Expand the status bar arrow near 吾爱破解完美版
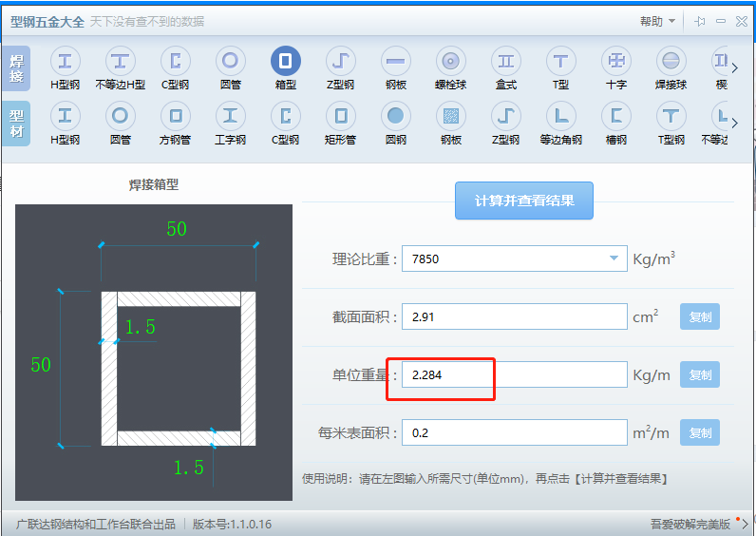Screen dimensions: 756x536 coord(745,524)
